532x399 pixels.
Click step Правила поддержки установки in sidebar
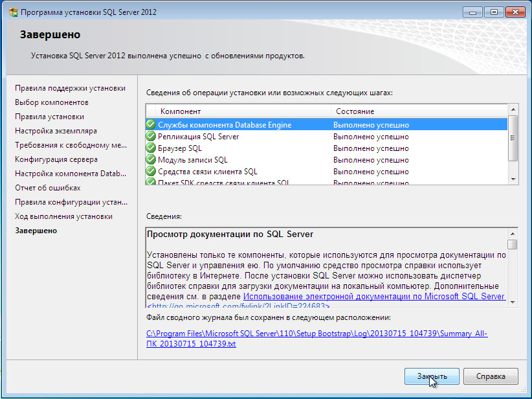tap(71, 88)
